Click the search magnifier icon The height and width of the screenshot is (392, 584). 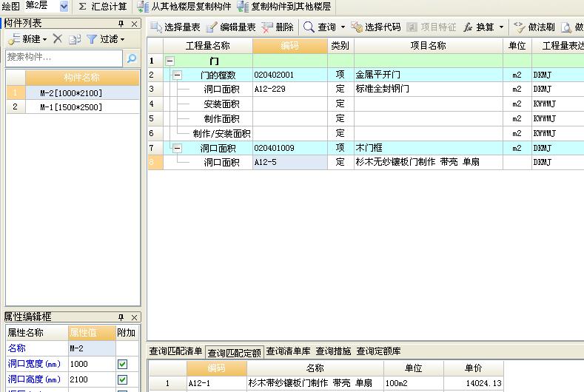click(x=132, y=58)
